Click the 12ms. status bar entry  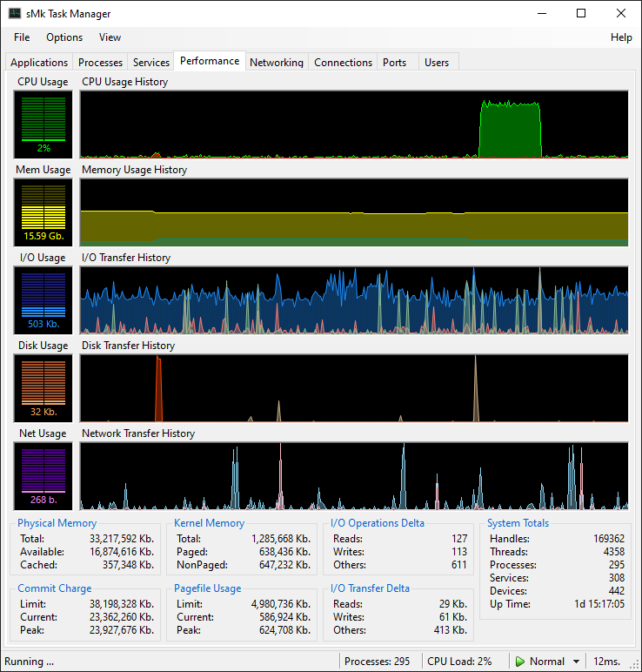coord(607,662)
